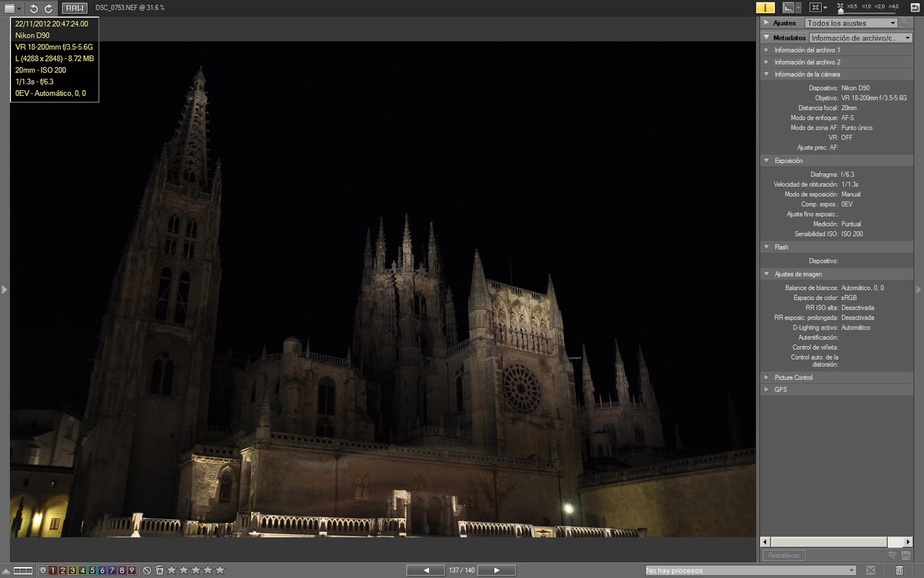This screenshot has height=578, width=924.
Task: Apply red label 1
Action: [53, 570]
